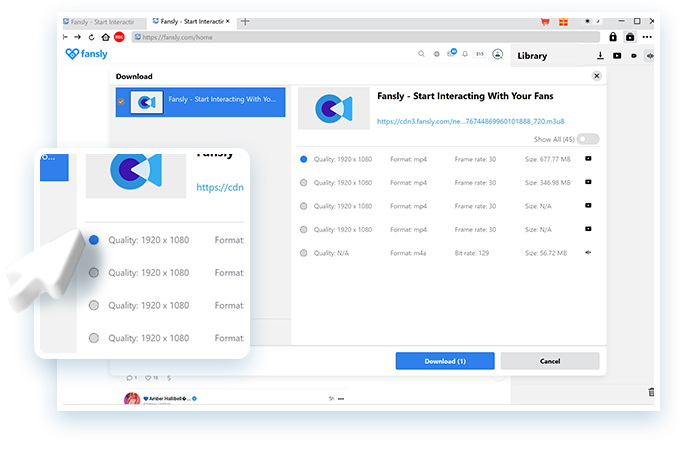Open a new tab with plus button
Image resolution: width=684 pixels, height=449 pixels.
tap(245, 21)
